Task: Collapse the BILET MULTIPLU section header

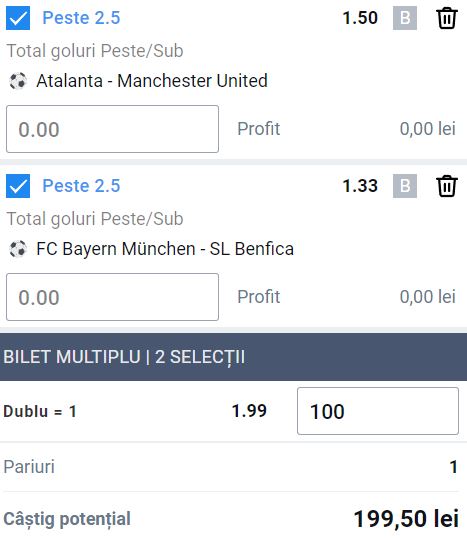Action: pyautogui.click(x=234, y=357)
